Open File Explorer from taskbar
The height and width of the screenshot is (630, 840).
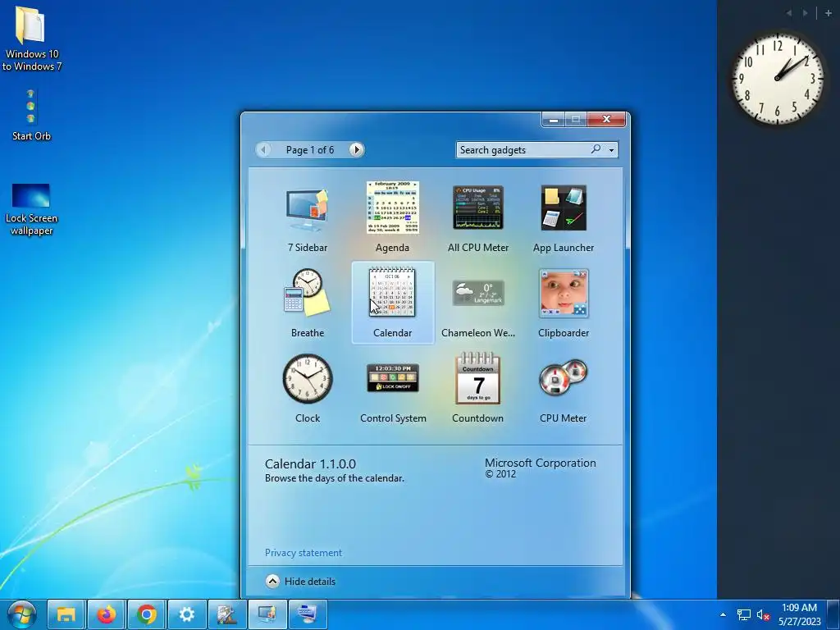click(x=66, y=614)
